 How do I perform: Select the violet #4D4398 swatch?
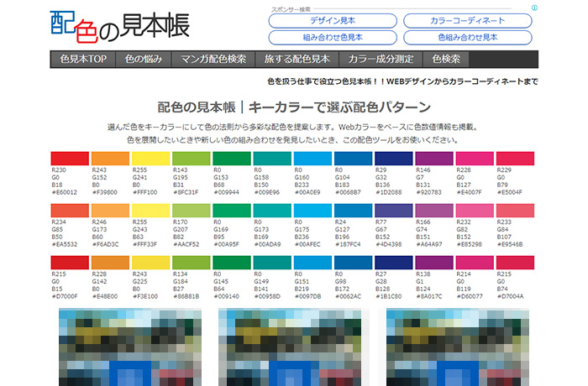(394, 211)
